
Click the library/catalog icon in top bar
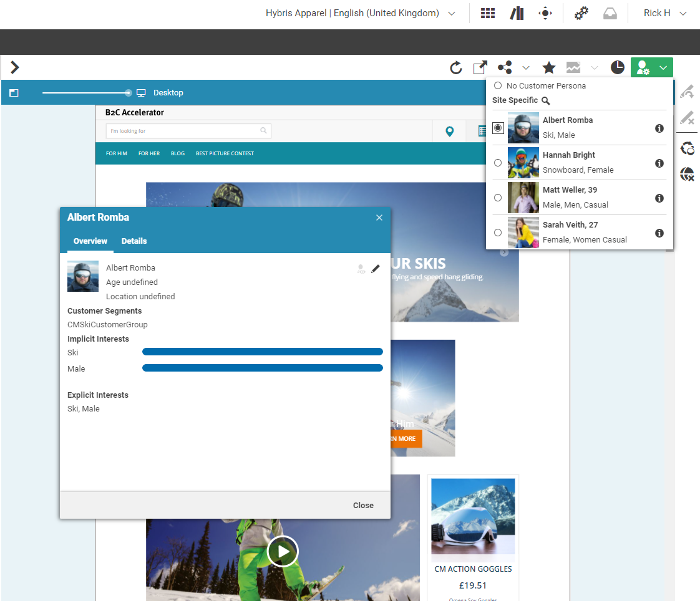(517, 12)
